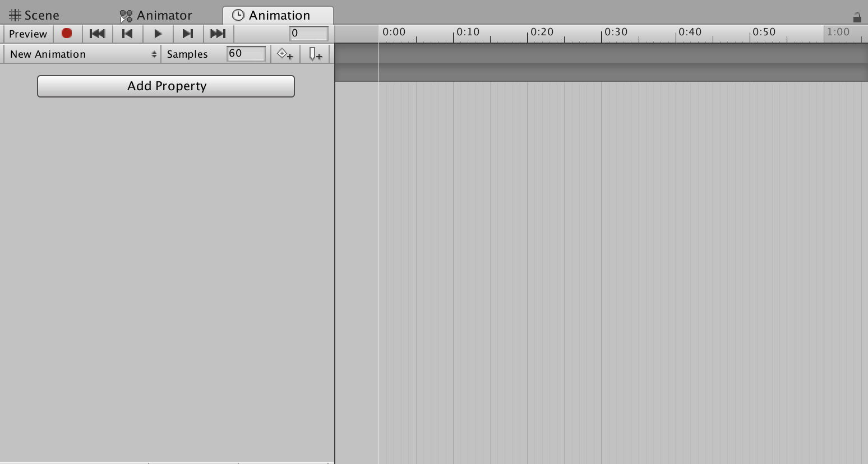Switch to the Animator tab
The width and height of the screenshot is (868, 464).
(156, 15)
